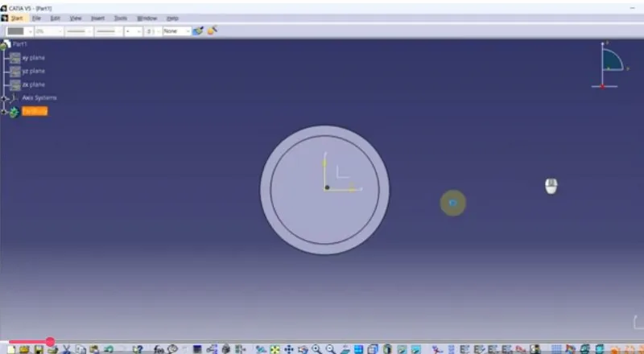Viewport: 644px width, 354px height.
Task: Open the File menu
Action: click(36, 18)
